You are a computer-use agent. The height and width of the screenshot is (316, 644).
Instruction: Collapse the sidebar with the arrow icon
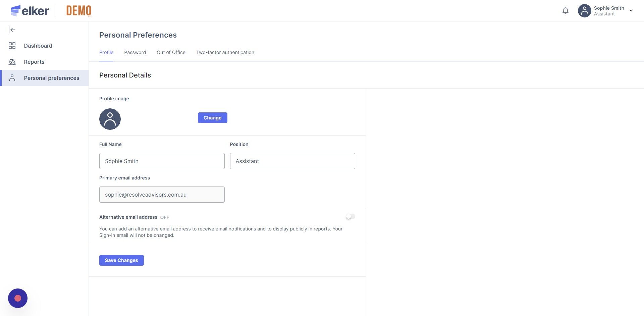pyautogui.click(x=12, y=30)
